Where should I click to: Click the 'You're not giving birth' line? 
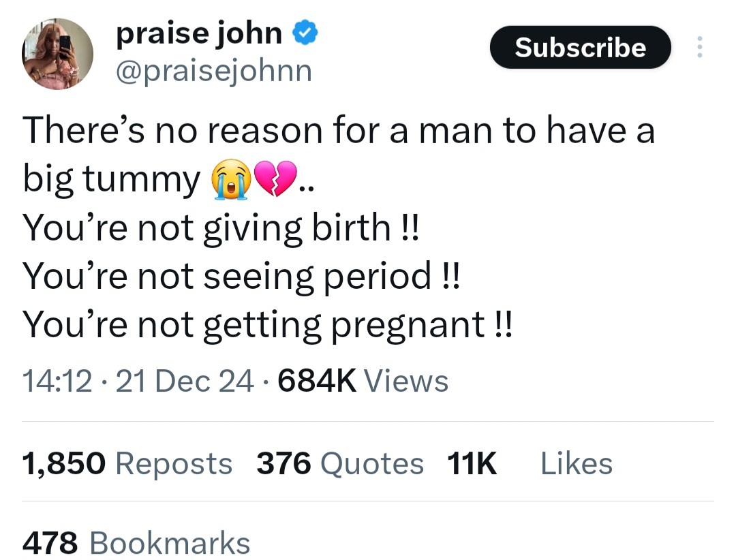[x=220, y=228]
